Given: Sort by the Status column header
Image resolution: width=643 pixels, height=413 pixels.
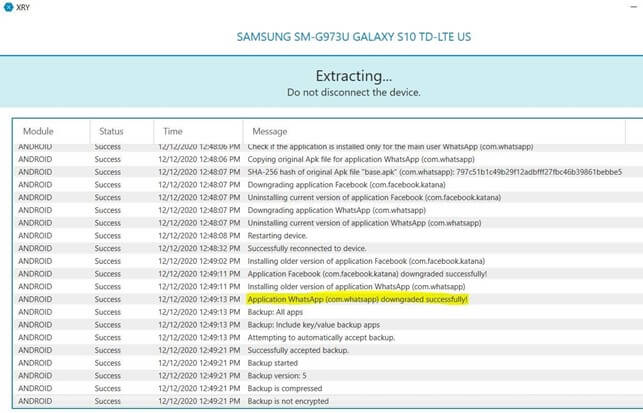Looking at the screenshot, I should [111, 131].
